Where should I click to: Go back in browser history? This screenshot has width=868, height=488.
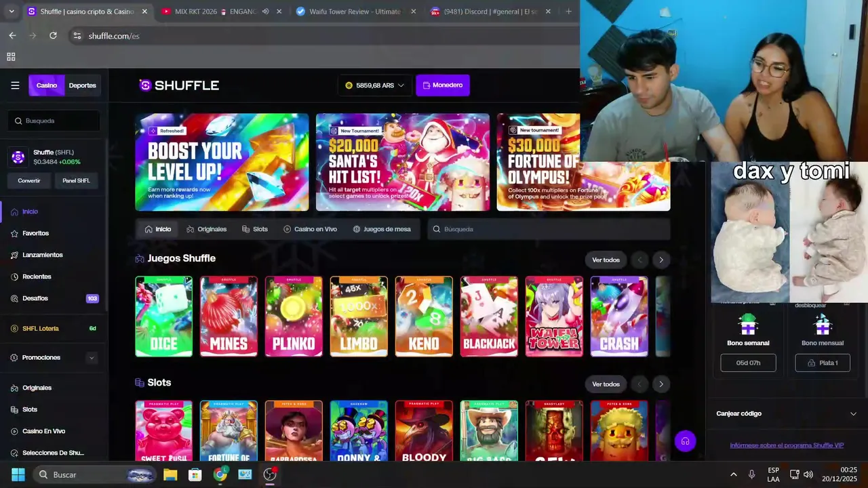coord(12,35)
